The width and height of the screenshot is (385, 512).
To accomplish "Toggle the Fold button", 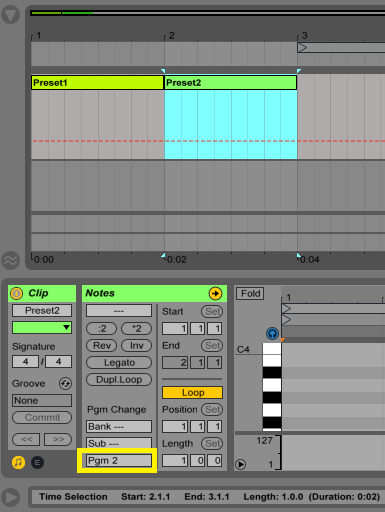I will [x=250, y=294].
